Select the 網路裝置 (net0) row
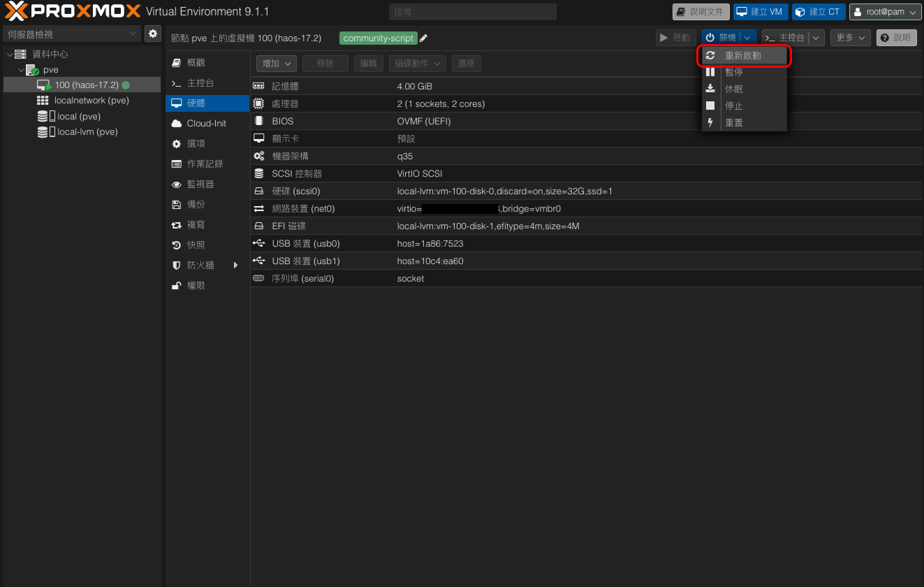This screenshot has width=924, height=587. pyautogui.click(x=586, y=209)
